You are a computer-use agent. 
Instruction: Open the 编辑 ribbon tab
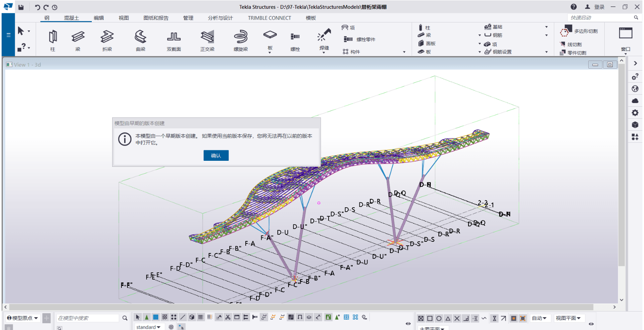coord(99,18)
